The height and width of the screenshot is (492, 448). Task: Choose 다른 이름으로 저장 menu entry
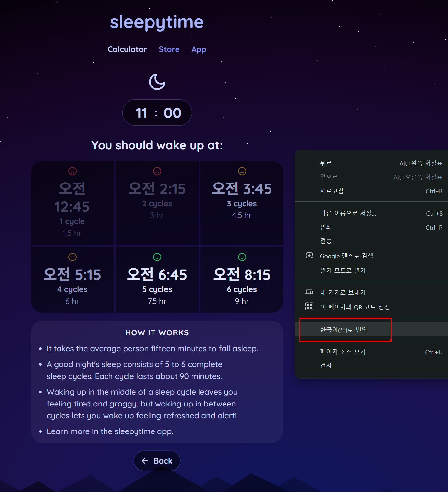pos(371,213)
